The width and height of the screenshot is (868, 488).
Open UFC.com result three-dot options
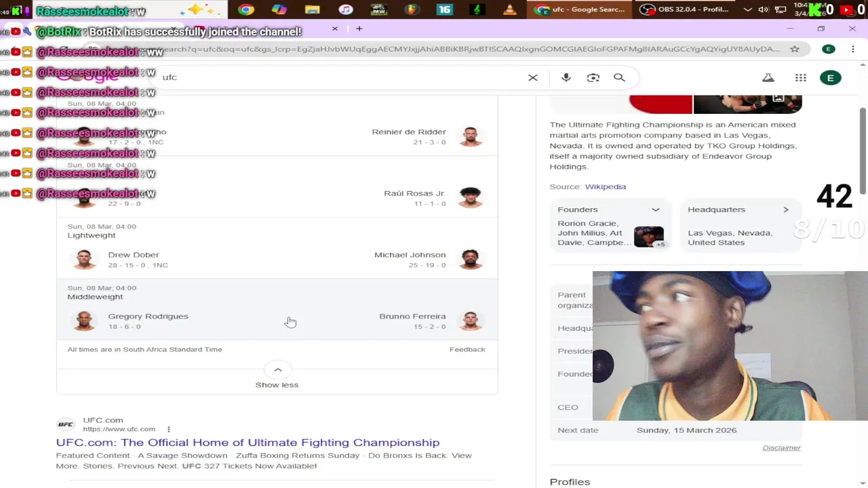pyautogui.click(x=168, y=429)
